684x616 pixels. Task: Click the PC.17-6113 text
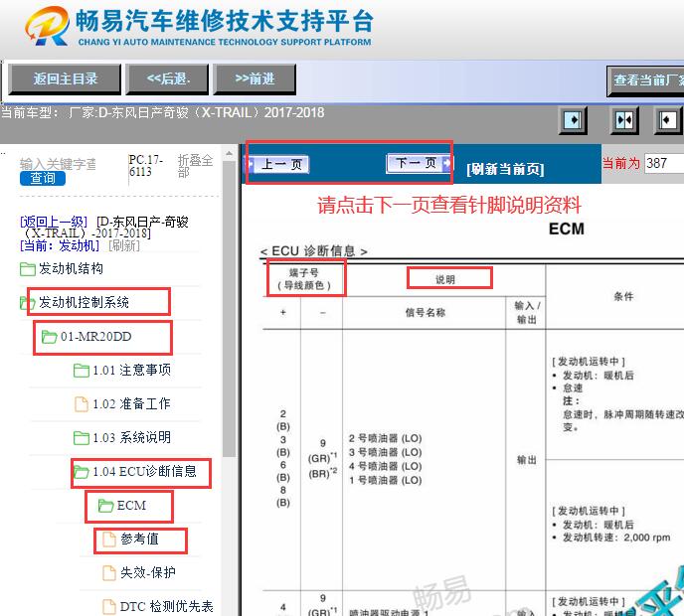pyautogui.click(x=146, y=166)
